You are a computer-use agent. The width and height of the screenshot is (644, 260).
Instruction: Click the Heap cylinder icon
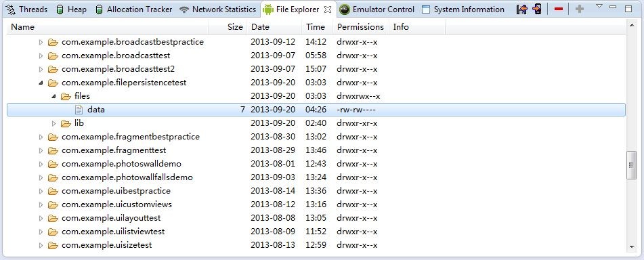pyautogui.click(x=60, y=9)
